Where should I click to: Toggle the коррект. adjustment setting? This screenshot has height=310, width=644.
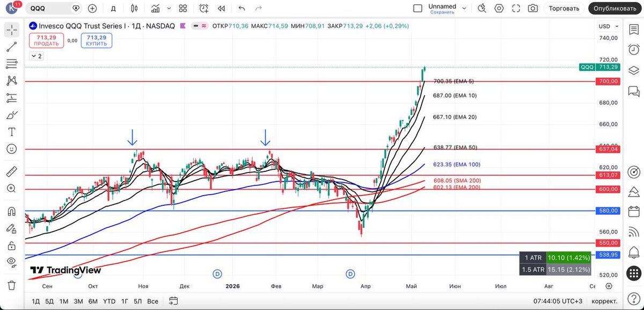[604, 301]
